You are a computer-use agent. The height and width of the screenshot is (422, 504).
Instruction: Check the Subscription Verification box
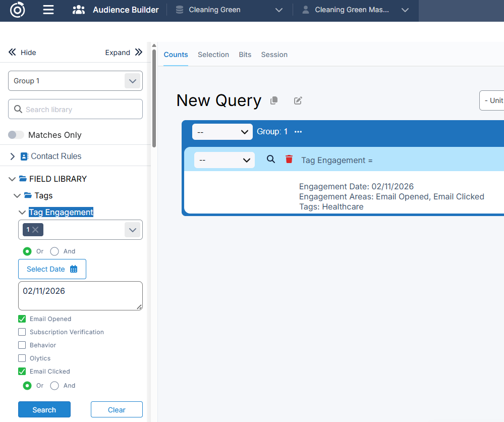[22, 332]
